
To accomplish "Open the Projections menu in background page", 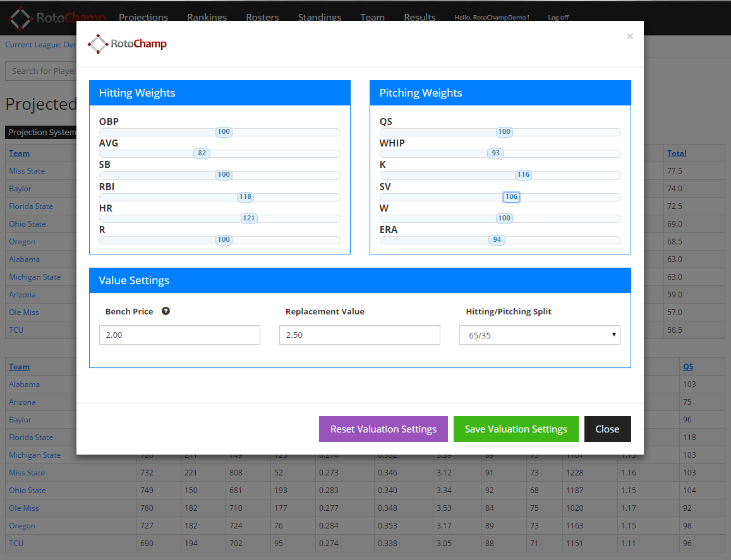I will click(143, 17).
